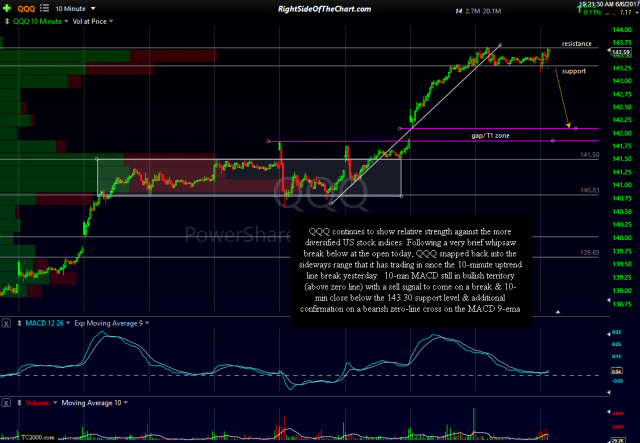The image size is (640, 443).
Task: Click the scale arrow at MACD pane's bottom right
Action: coord(609,392)
